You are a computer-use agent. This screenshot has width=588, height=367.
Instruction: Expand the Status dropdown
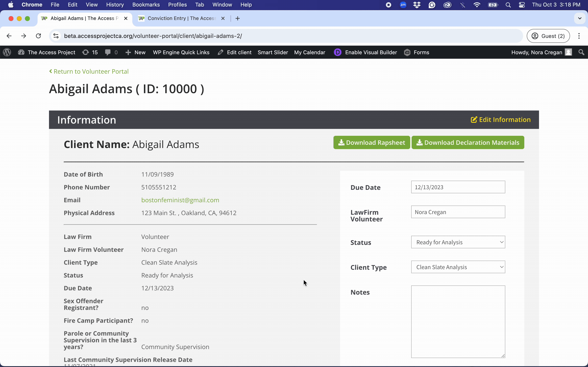pos(458,242)
